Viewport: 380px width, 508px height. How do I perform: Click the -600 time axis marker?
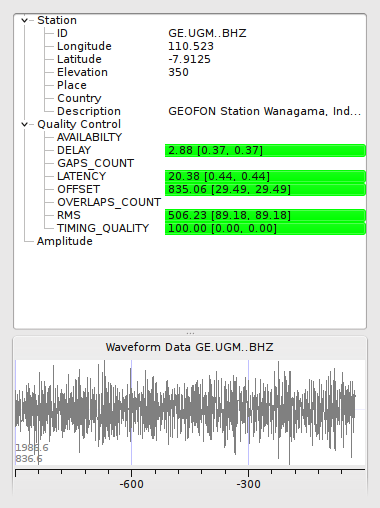pyautogui.click(x=132, y=484)
